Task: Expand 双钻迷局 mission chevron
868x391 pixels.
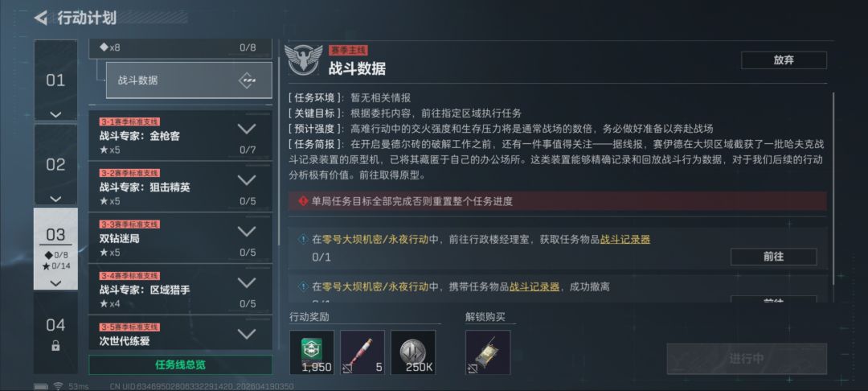Action: pos(247,232)
